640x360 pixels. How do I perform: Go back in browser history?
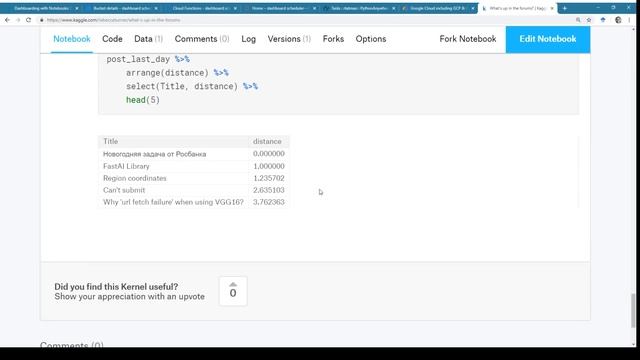pyautogui.click(x=7, y=20)
